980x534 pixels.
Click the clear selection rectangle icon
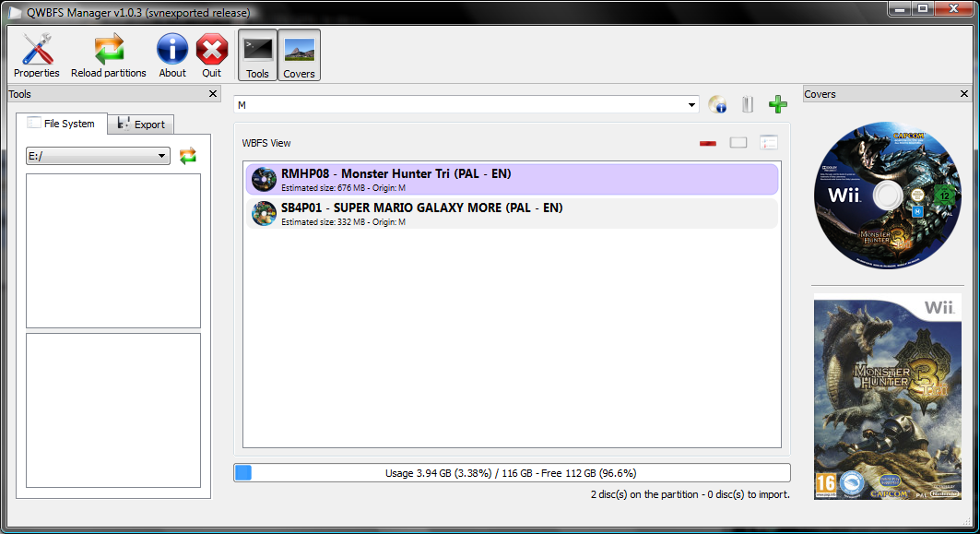click(x=738, y=143)
